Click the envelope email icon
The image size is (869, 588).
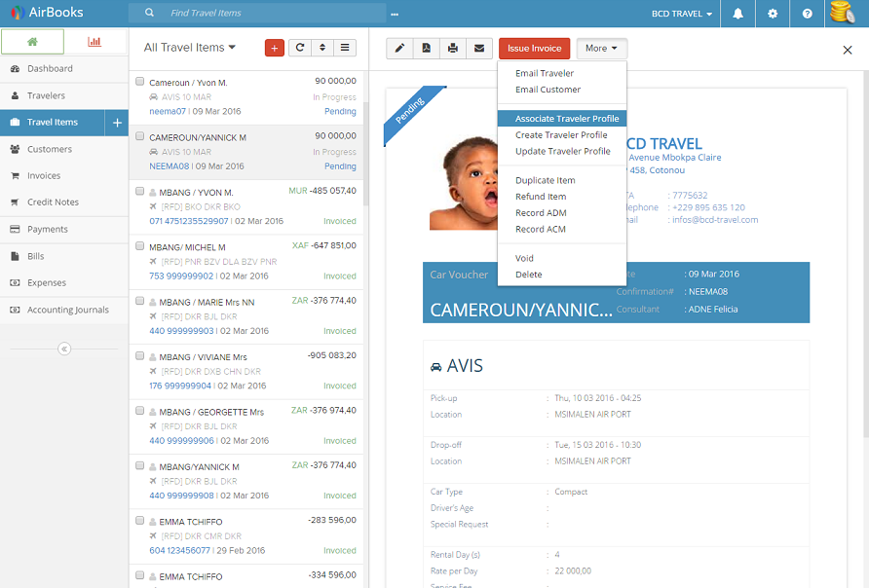tap(479, 48)
